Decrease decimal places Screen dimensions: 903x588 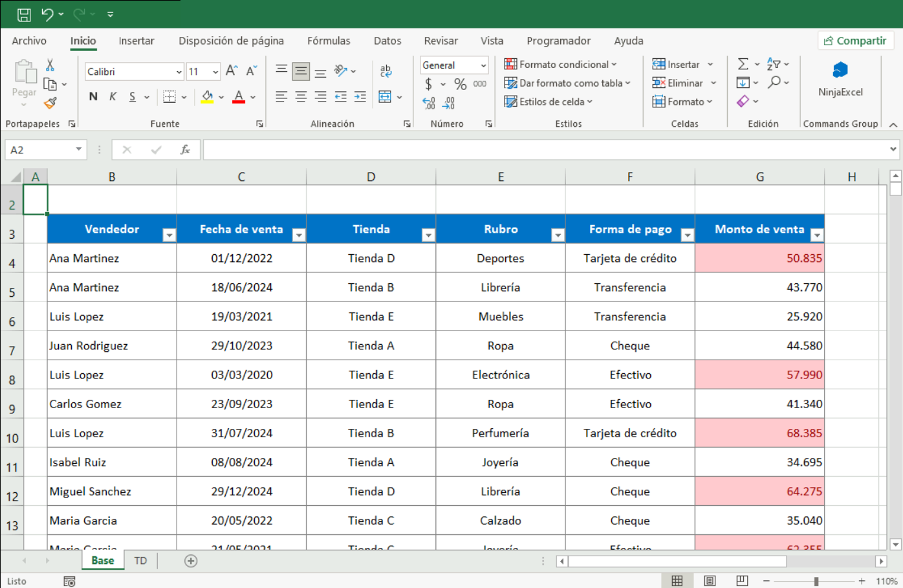click(x=449, y=103)
